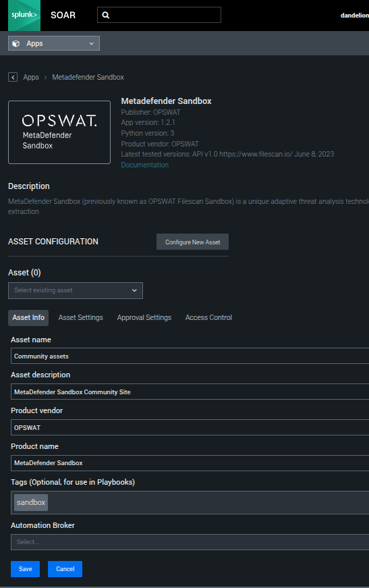The image size is (369, 588).
Task: Click the Asset (0) label
Action: (24, 273)
